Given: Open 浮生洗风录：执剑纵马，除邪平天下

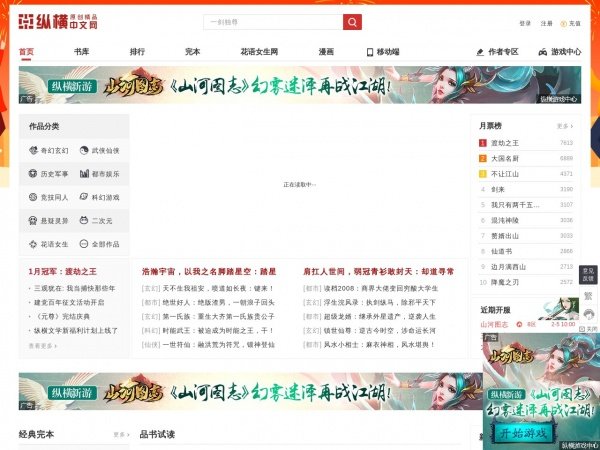Looking at the screenshot, I should click(x=380, y=303).
